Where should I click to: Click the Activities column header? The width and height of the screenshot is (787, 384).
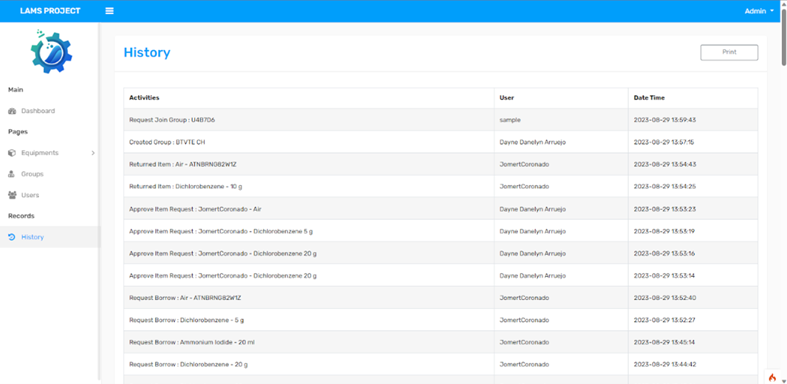coord(145,98)
